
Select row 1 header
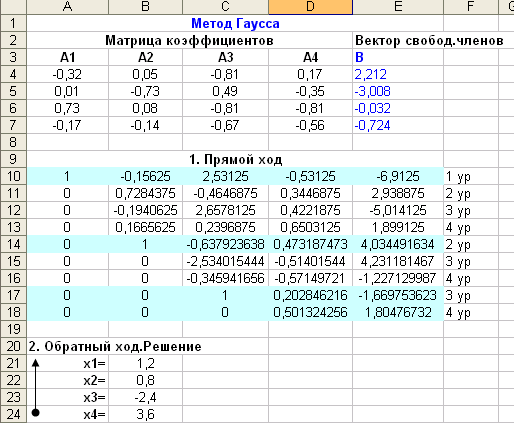point(13,23)
